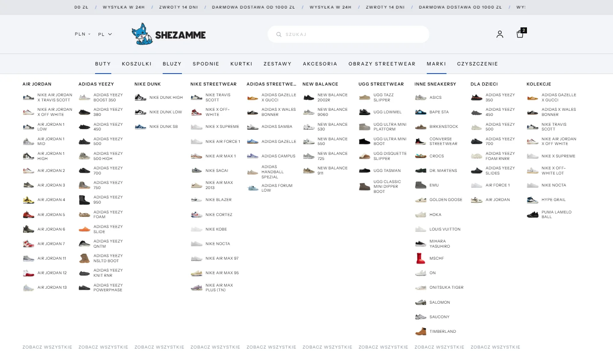The image size is (613, 364).
Task: Click Zobacz Wszystkie under New Balance column
Action: (327, 347)
